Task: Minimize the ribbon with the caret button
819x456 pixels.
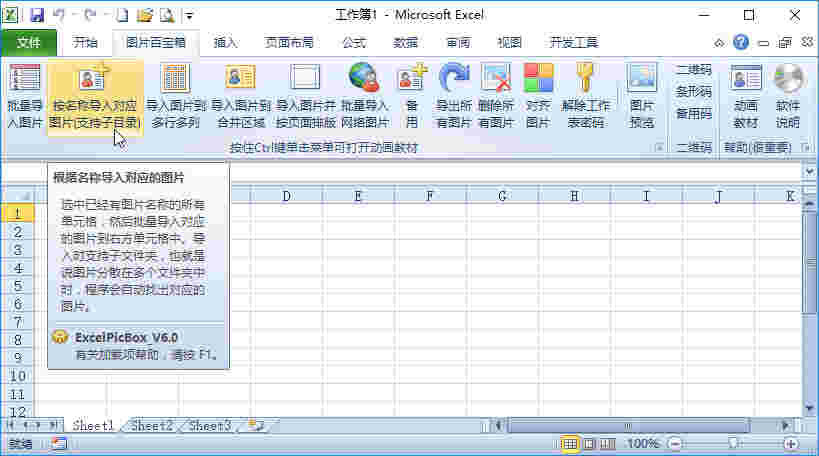Action: [719, 43]
